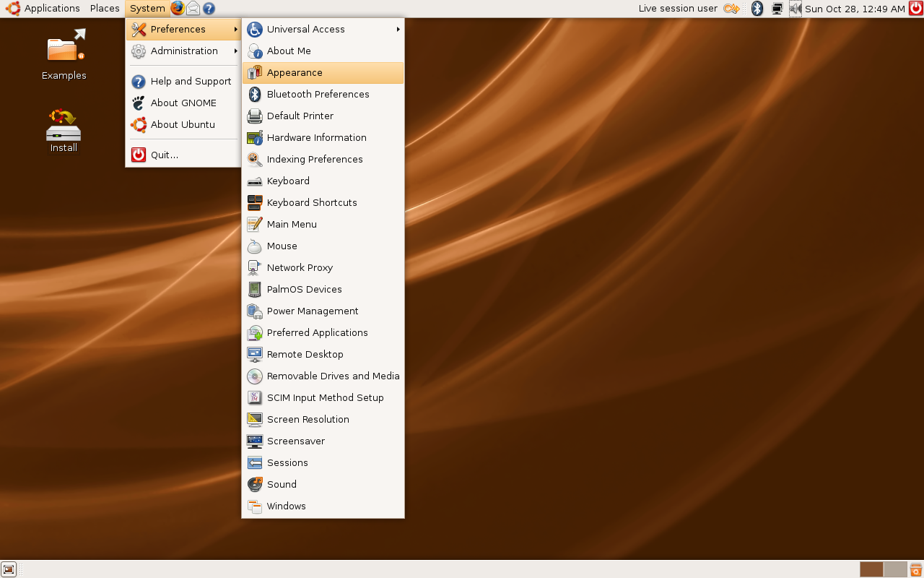Open Hardware Information
This screenshot has width=924, height=578.
(323, 137)
